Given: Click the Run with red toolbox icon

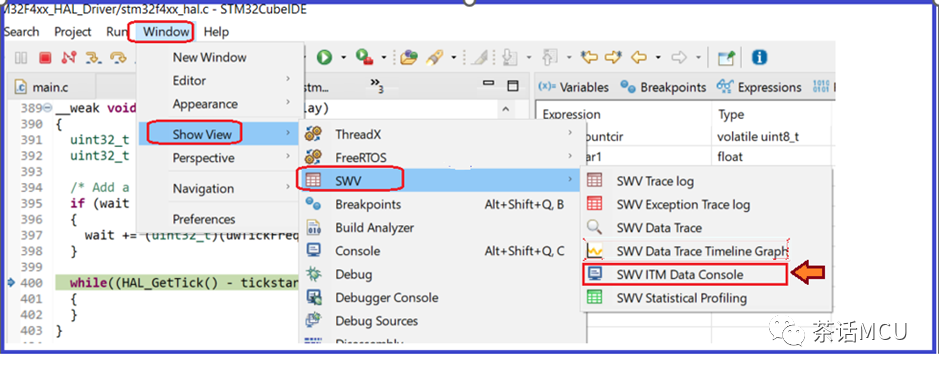Looking at the screenshot, I should tap(365, 57).
